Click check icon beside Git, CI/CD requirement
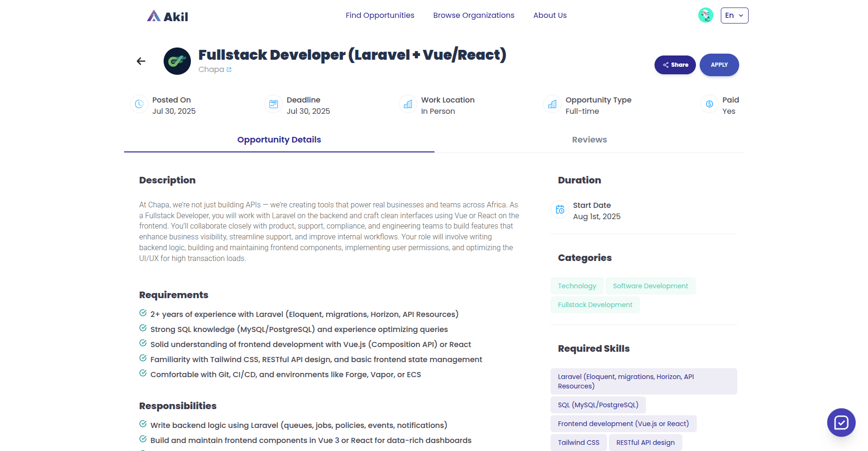868x451 pixels. [x=143, y=373]
